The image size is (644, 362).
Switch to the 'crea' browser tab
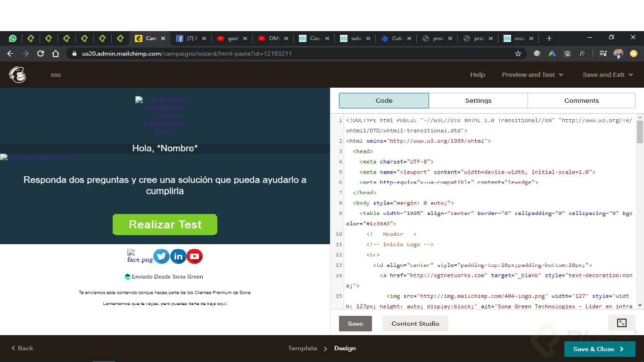pyautogui.click(x=519, y=39)
